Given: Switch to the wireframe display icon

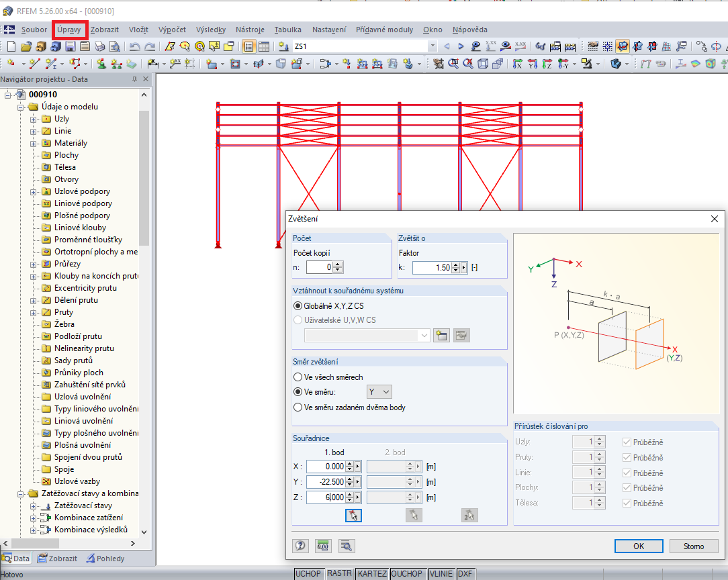Looking at the screenshot, I should pyautogui.click(x=483, y=64).
